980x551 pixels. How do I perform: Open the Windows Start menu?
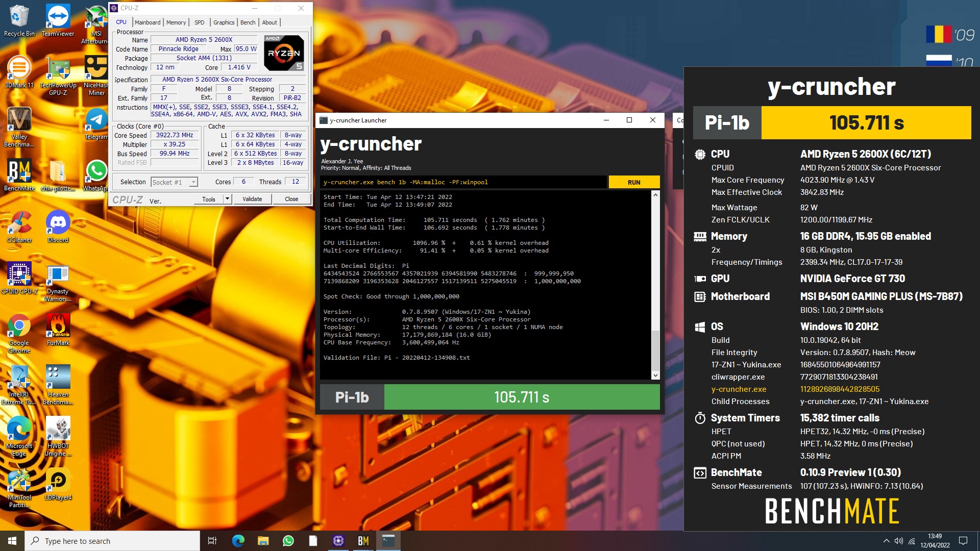12,541
